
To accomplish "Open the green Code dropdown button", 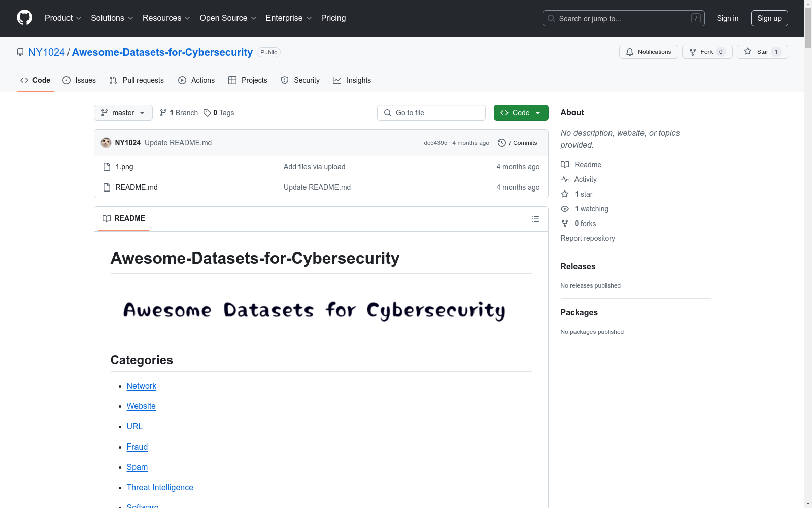I will coord(521,113).
